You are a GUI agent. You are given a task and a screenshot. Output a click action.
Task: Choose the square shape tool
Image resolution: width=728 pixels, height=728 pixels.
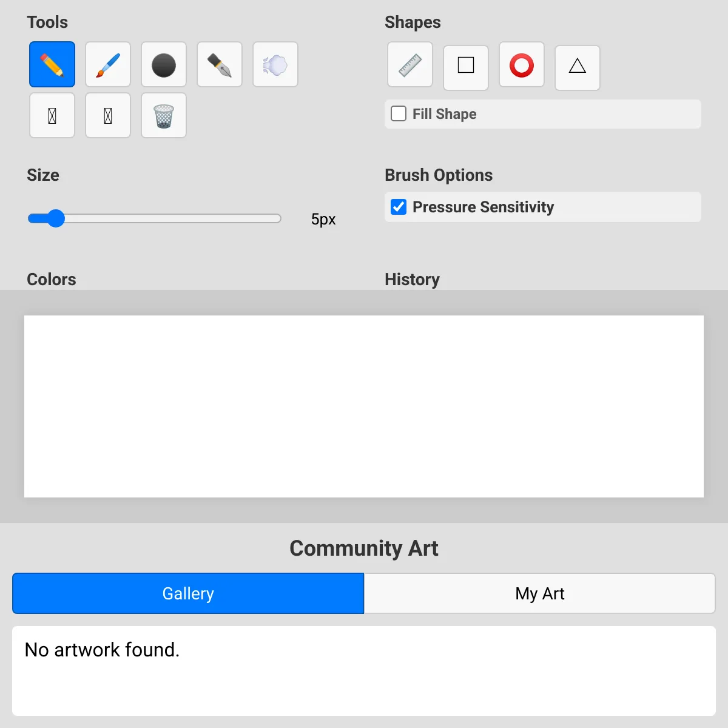pyautogui.click(x=466, y=67)
